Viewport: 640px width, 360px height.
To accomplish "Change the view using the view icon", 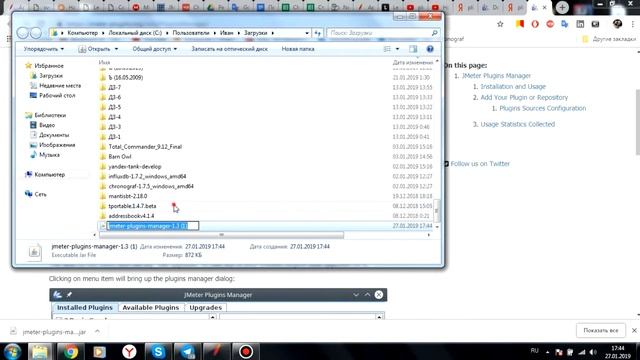I will 387,49.
